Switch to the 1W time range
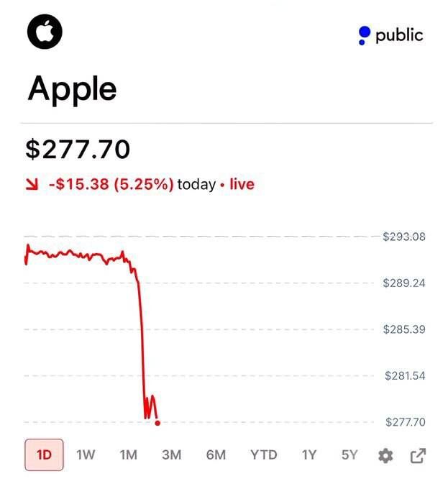 click(86, 455)
